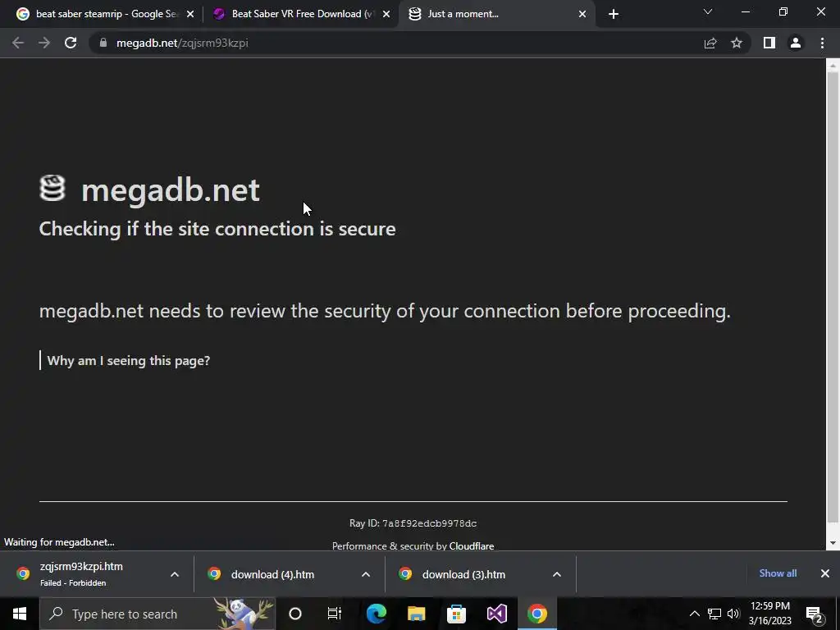
Task: Open a new tab
Action: [614, 14]
